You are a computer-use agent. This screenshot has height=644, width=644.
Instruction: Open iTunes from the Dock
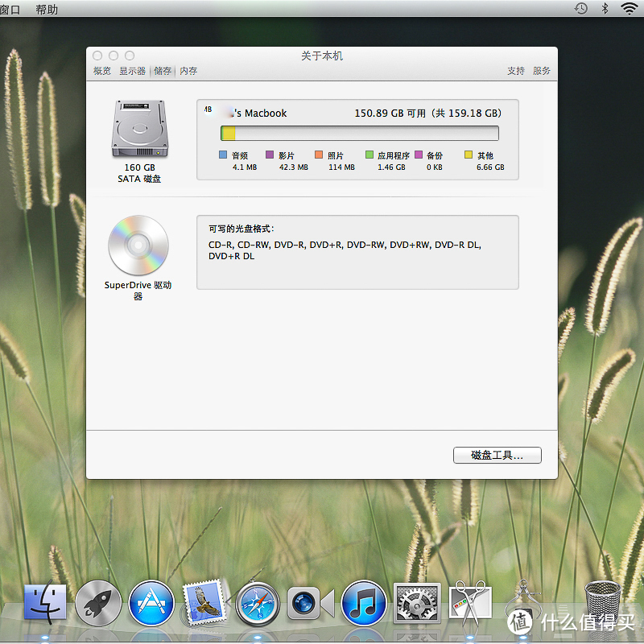(x=364, y=602)
